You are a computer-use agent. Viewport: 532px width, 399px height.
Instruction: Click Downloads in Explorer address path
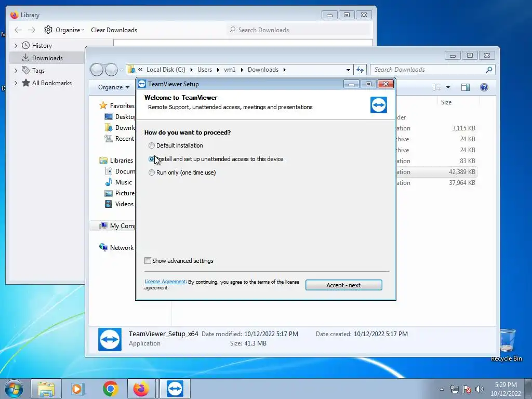(263, 70)
